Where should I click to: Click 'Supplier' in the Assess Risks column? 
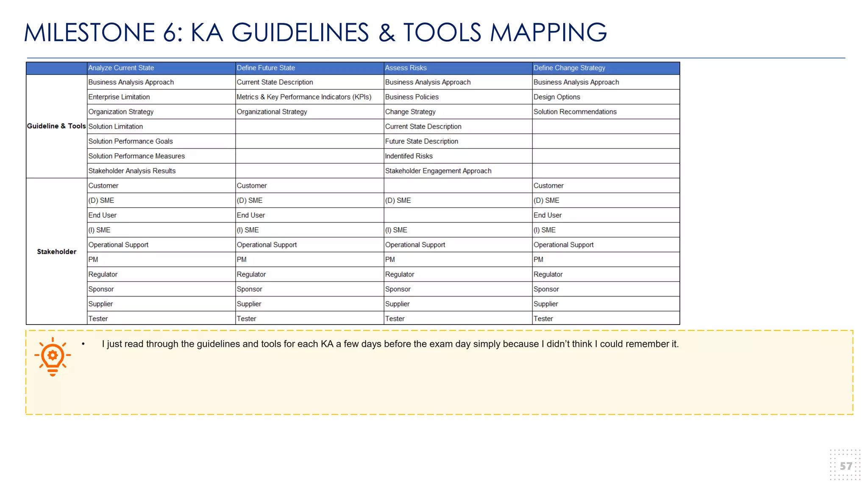(x=458, y=304)
